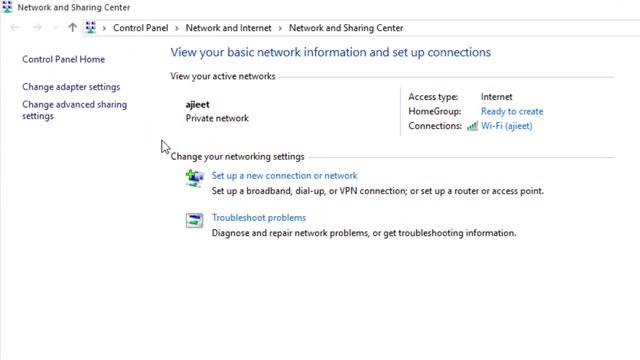Open Change adapter settings
This screenshot has height=360, width=640.
(x=71, y=87)
